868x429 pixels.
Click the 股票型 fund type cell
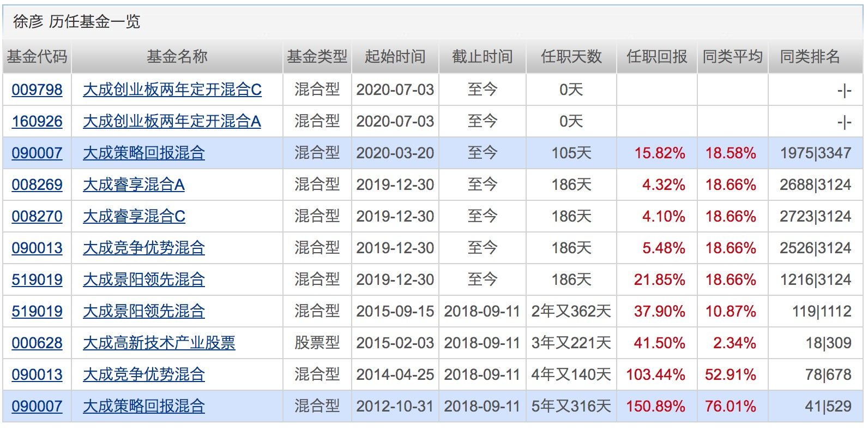[x=317, y=343]
